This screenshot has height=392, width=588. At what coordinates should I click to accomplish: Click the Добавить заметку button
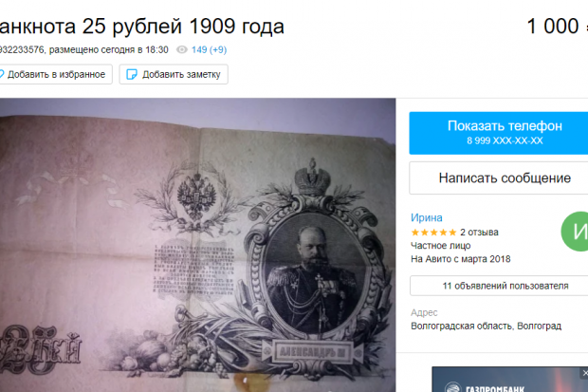click(x=174, y=74)
